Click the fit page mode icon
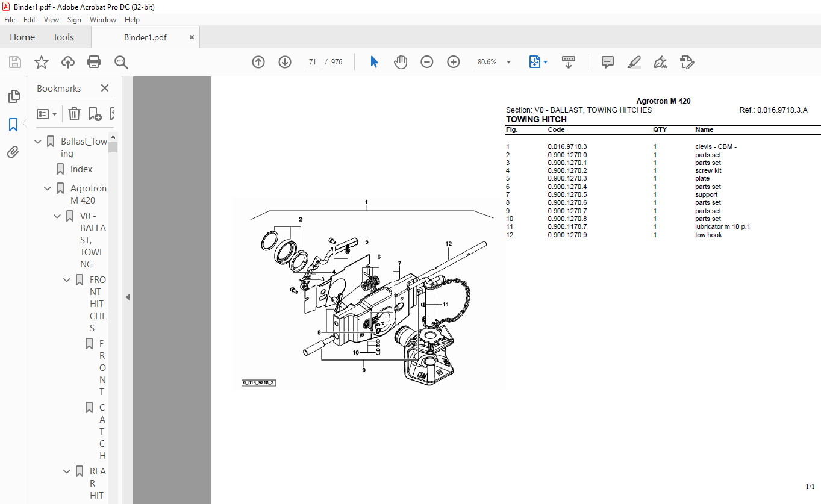This screenshot has height=504, width=821. (534, 62)
